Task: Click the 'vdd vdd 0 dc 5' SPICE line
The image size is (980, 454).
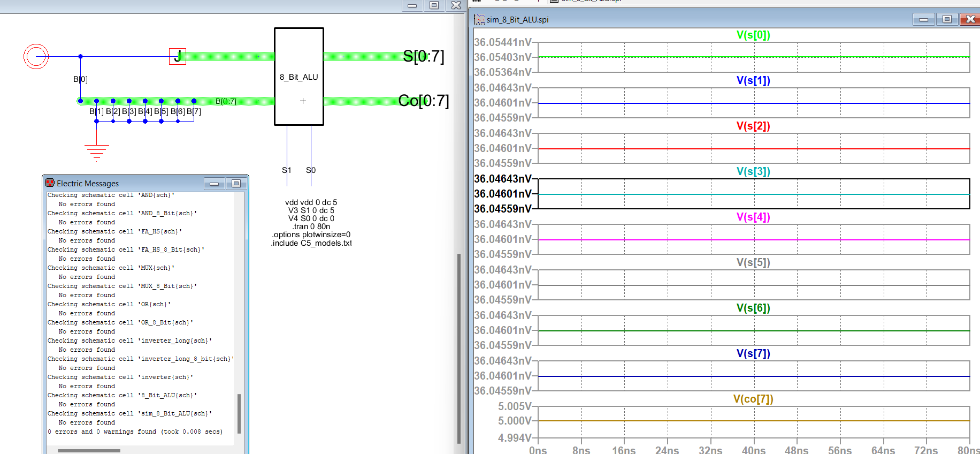Action: (311, 202)
